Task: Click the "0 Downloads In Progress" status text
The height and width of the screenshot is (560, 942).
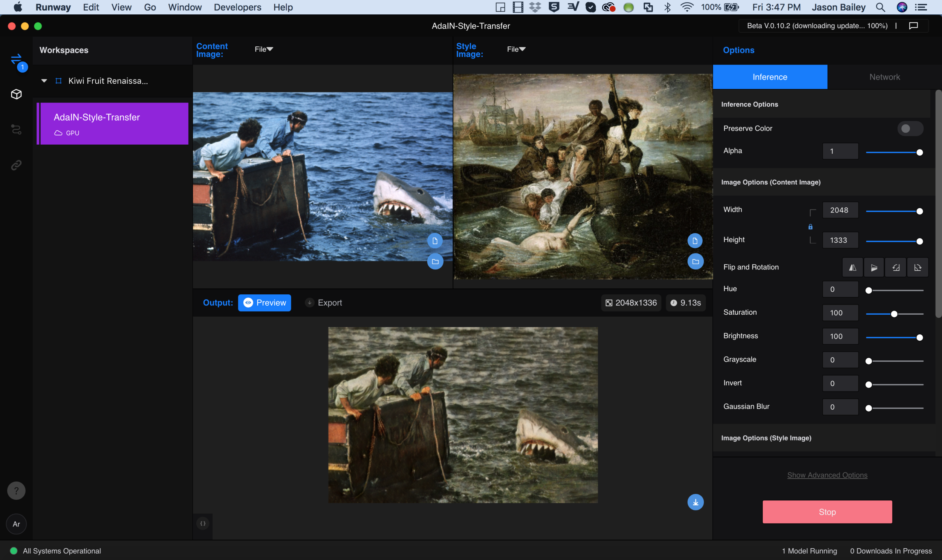Action: click(891, 551)
